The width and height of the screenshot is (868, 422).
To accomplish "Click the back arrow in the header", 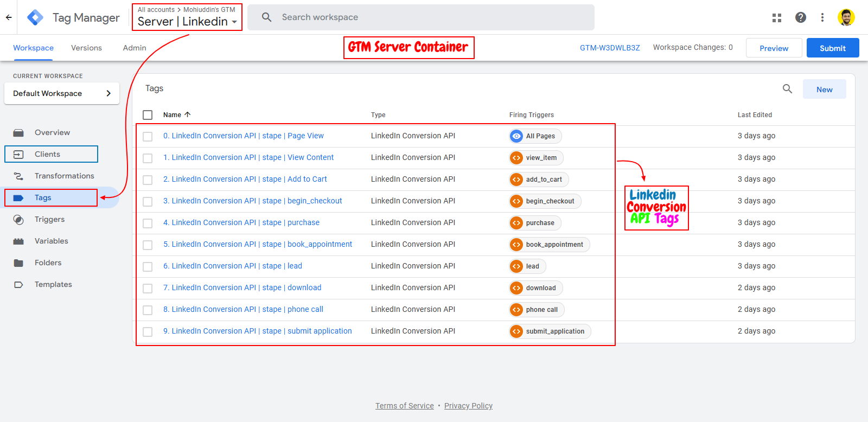I will [x=9, y=17].
